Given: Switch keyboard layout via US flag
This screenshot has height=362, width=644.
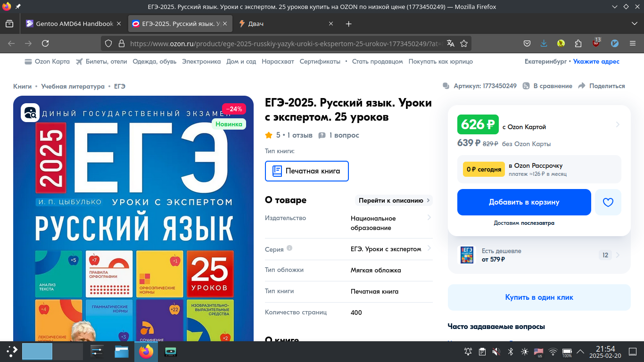Looking at the screenshot, I should tap(538, 352).
